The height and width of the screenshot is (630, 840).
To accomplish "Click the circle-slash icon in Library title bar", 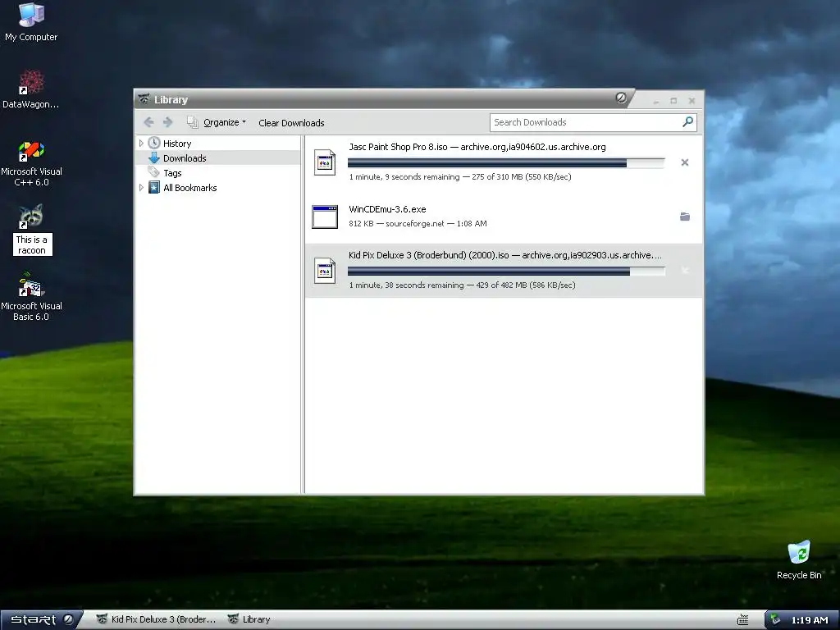I will pos(621,98).
